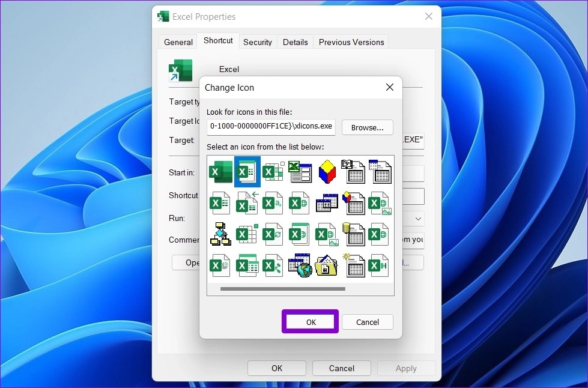Select the default green Excel app icon
The width and height of the screenshot is (588, 388).
click(x=220, y=172)
